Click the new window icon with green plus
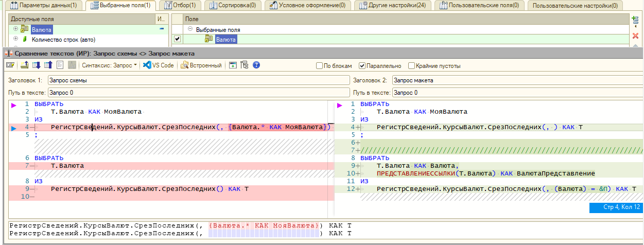Viewport: 644px width, 245px height. click(x=233, y=65)
